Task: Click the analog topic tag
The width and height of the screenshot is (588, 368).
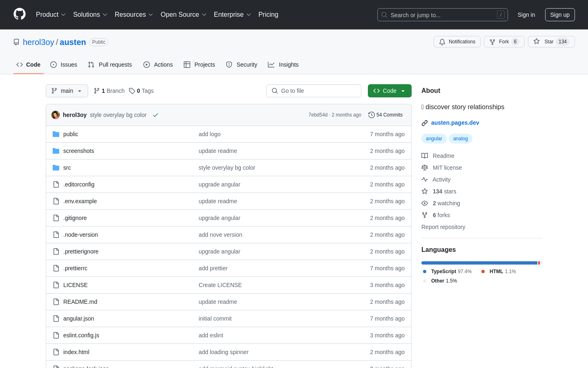Action: 461,139
